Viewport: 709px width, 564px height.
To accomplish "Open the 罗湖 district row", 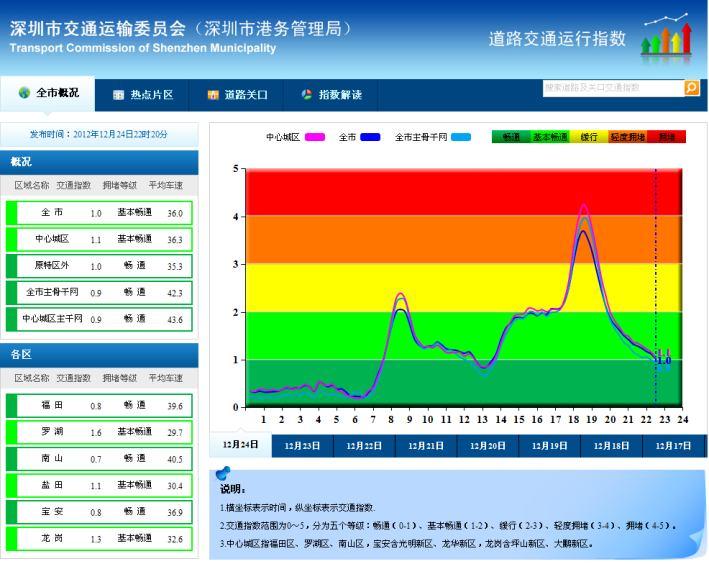I will [99, 432].
